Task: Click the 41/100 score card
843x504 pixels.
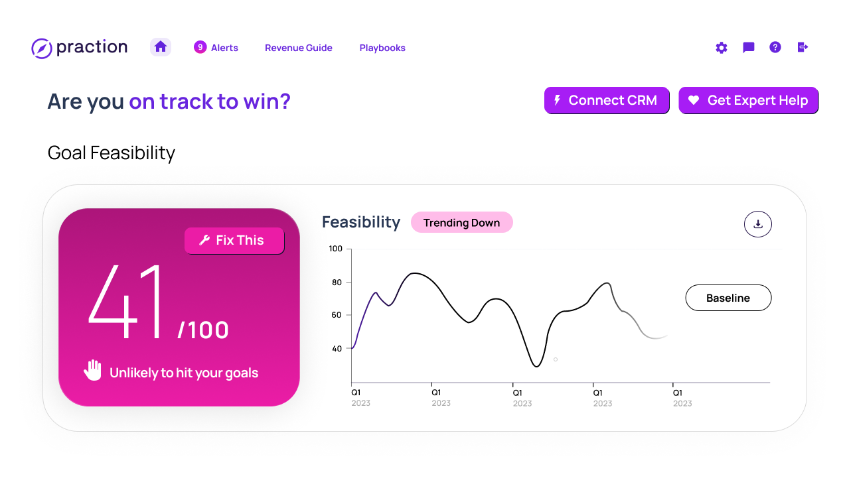Action: [x=179, y=307]
